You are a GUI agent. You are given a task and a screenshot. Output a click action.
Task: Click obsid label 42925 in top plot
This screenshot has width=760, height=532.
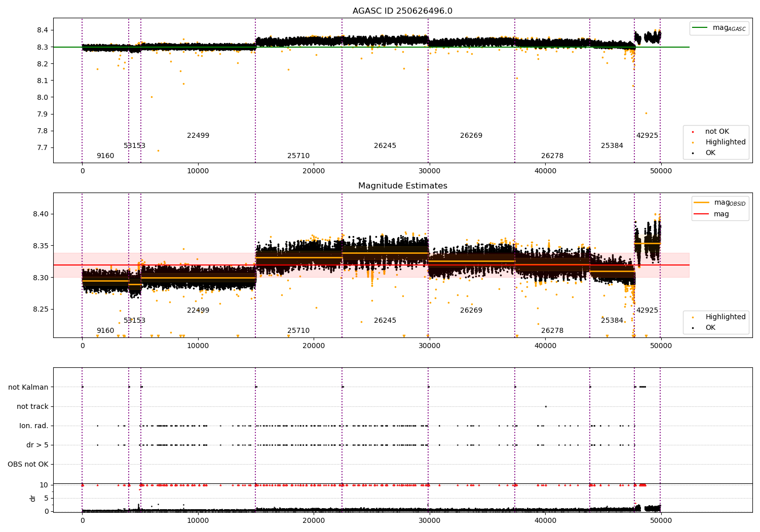[647, 136]
